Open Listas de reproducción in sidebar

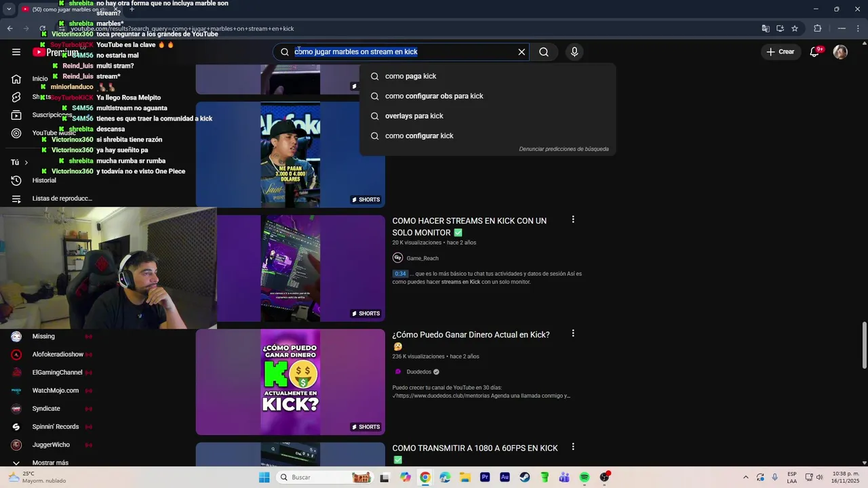[62, 199]
